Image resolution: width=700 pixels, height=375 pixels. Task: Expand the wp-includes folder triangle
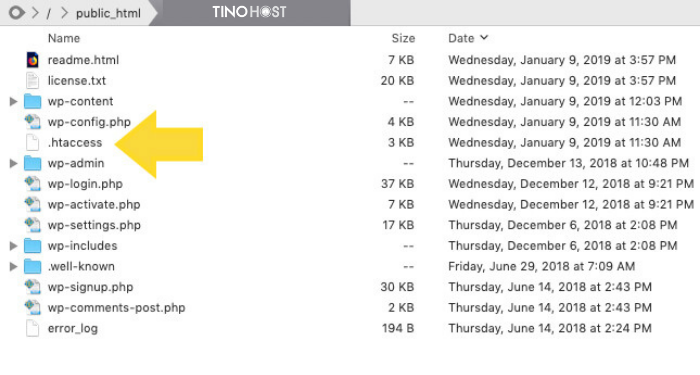pos(13,246)
